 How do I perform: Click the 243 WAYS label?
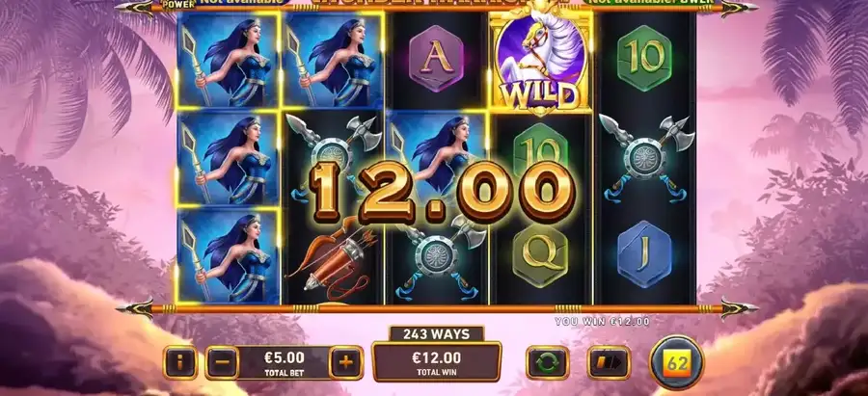[436, 334]
